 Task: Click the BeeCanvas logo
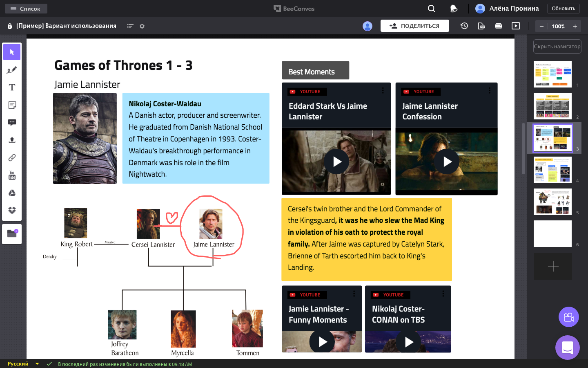[294, 9]
